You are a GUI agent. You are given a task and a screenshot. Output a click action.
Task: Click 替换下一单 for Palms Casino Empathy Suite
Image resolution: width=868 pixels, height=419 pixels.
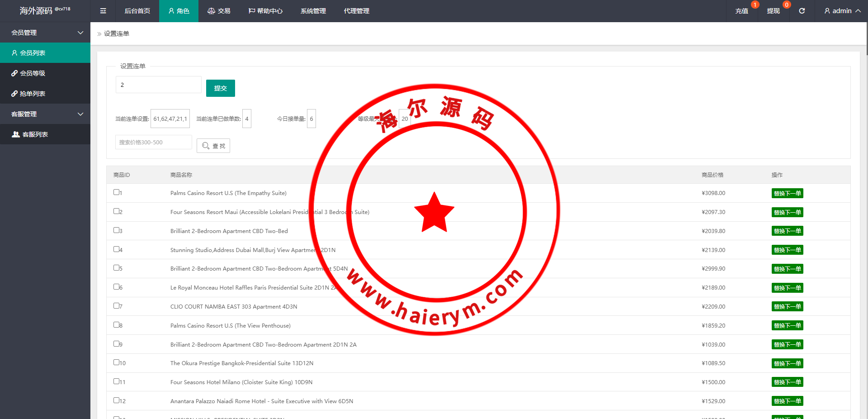[x=787, y=193]
